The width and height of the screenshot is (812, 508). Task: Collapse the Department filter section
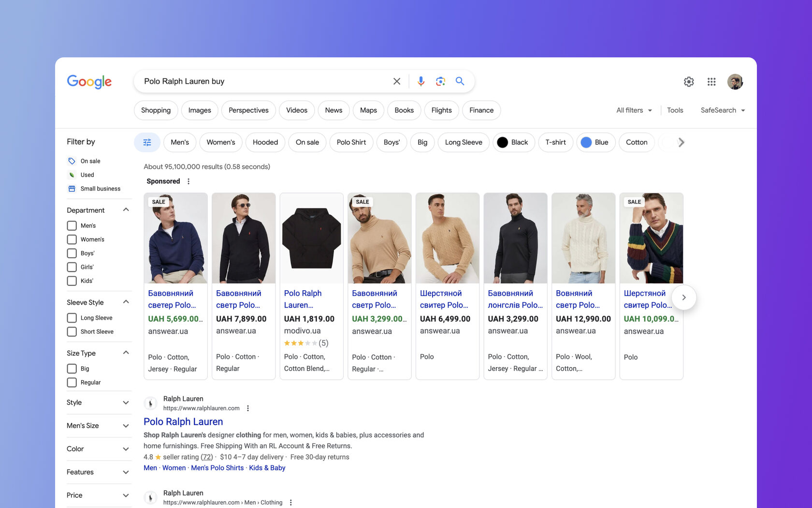pyautogui.click(x=126, y=209)
